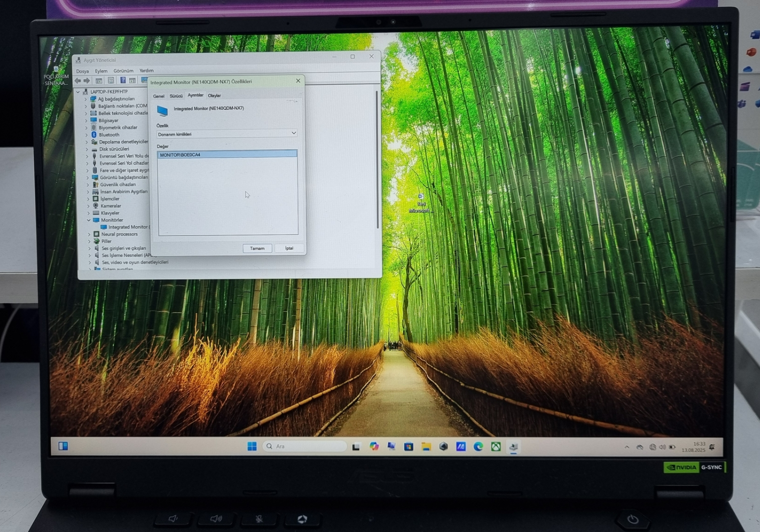Open File Explorer from the taskbar
The width and height of the screenshot is (760, 532).
tap(426, 447)
